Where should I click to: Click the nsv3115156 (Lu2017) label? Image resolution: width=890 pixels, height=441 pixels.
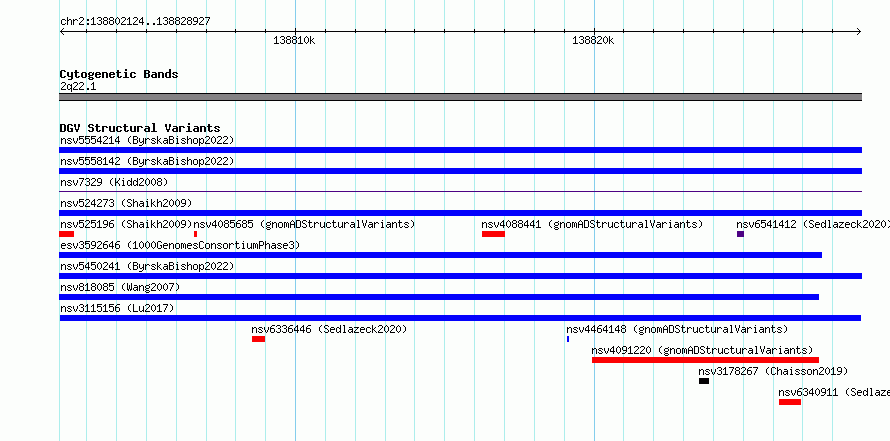pos(117,308)
